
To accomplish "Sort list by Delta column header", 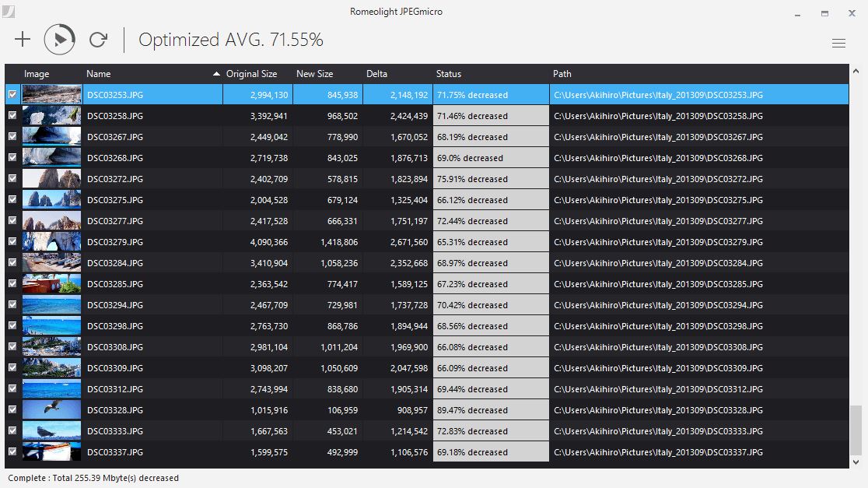I will [x=377, y=74].
